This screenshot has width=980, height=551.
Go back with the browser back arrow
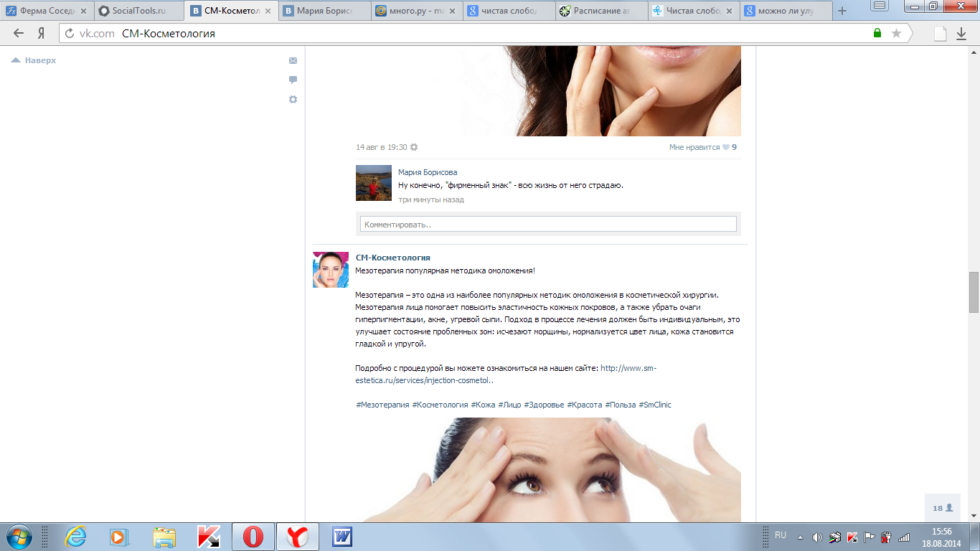click(x=19, y=33)
